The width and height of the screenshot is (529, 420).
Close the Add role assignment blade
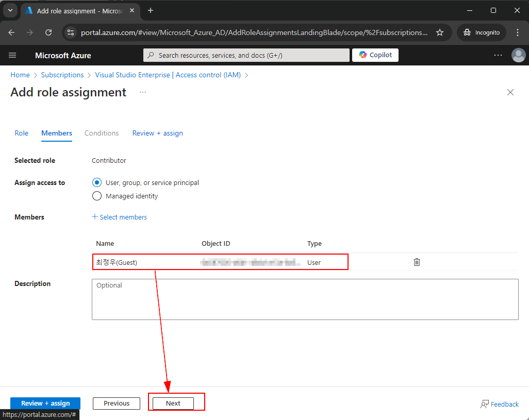[510, 92]
